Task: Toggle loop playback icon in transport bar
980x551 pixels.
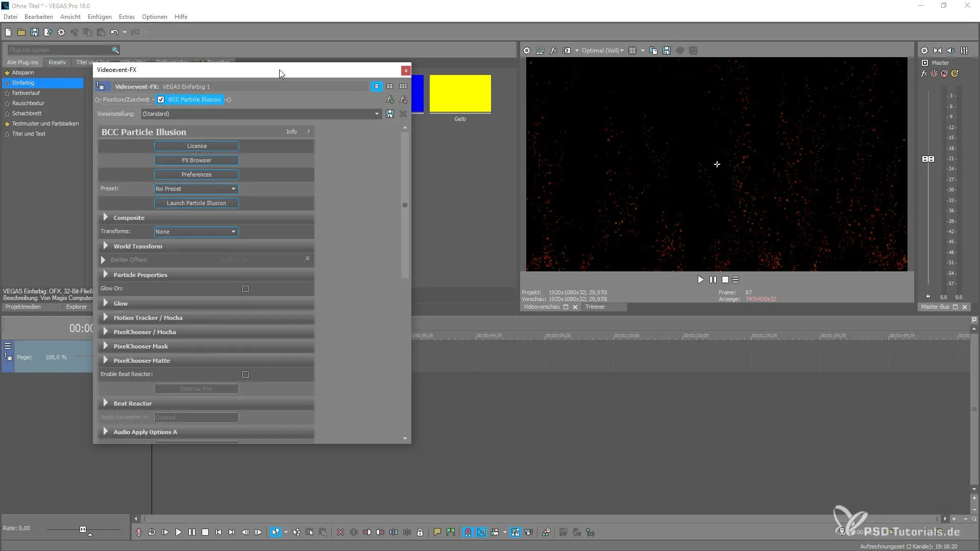Action: [152, 532]
